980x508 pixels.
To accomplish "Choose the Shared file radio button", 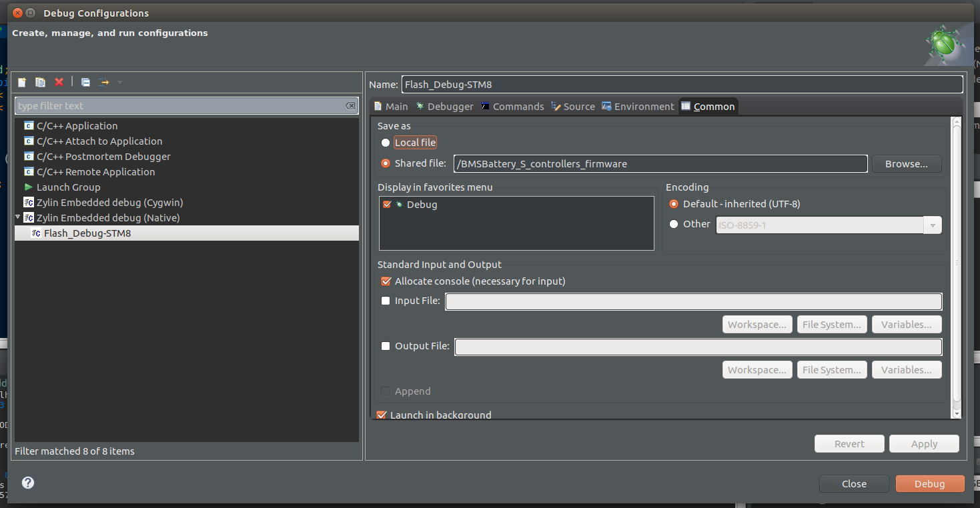I will pos(385,163).
